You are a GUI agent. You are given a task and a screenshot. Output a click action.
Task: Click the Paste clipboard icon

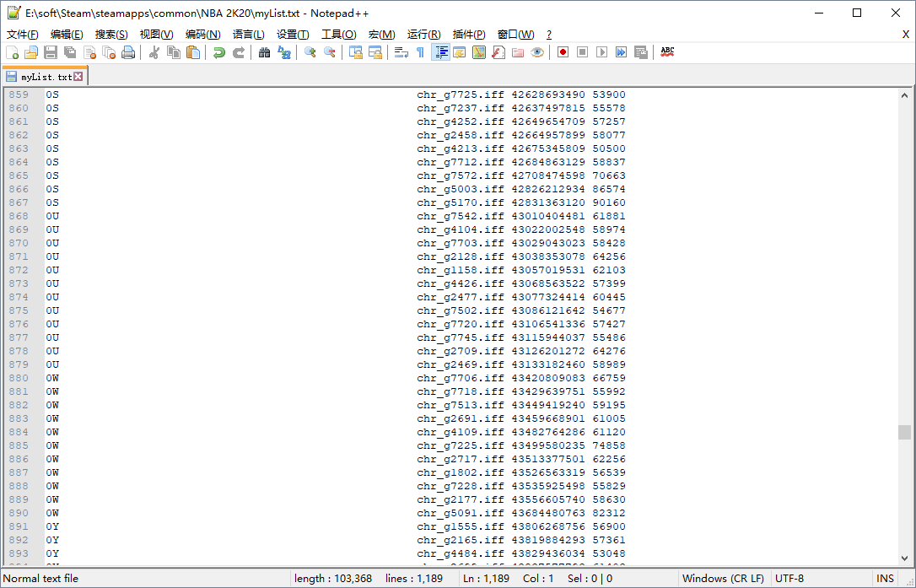(193, 52)
